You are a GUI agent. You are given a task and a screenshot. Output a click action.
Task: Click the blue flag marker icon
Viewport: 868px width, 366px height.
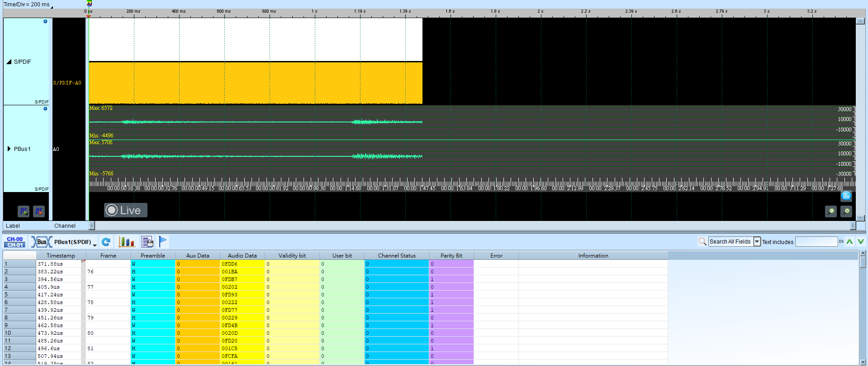[163, 242]
